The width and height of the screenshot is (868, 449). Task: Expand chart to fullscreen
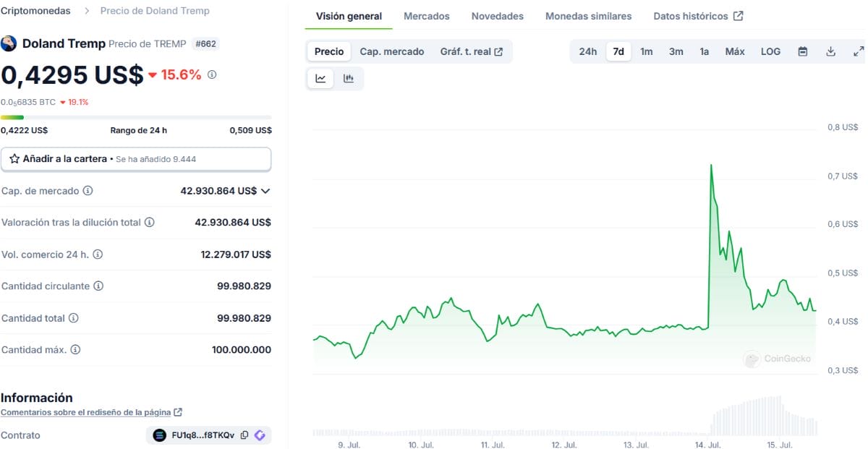pos(859,51)
